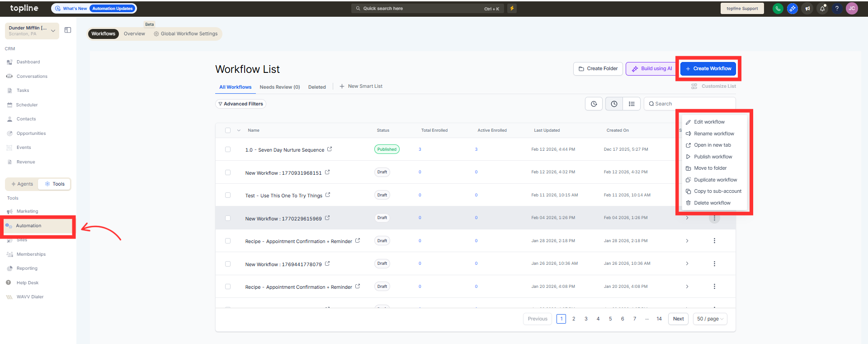The width and height of the screenshot is (868, 344).
Task: Open the notifications bell icon
Action: (x=822, y=9)
